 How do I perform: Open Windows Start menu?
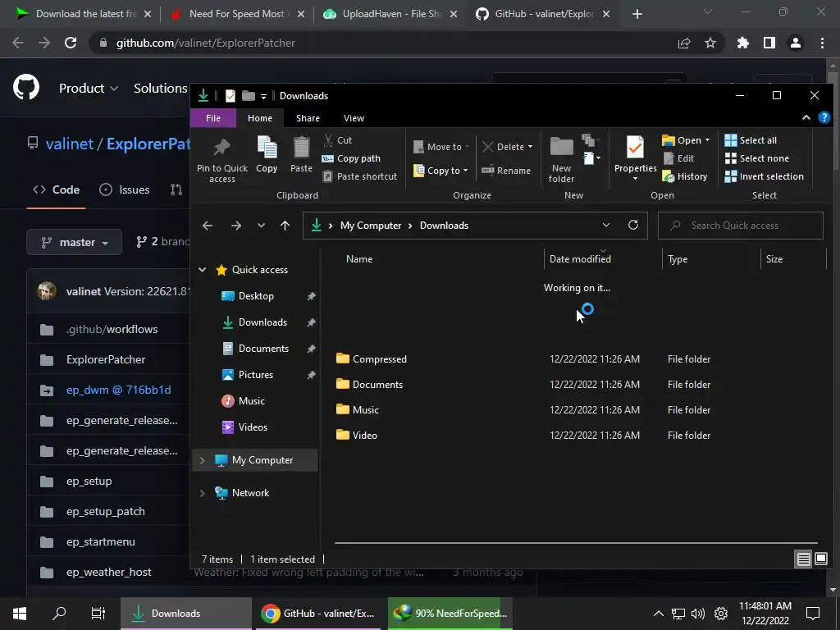tap(20, 614)
